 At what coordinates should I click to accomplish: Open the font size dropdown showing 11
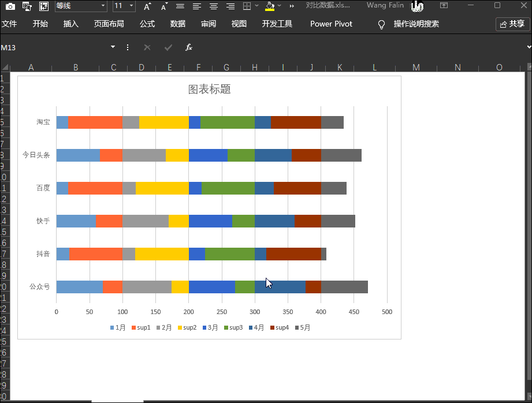coord(131,6)
